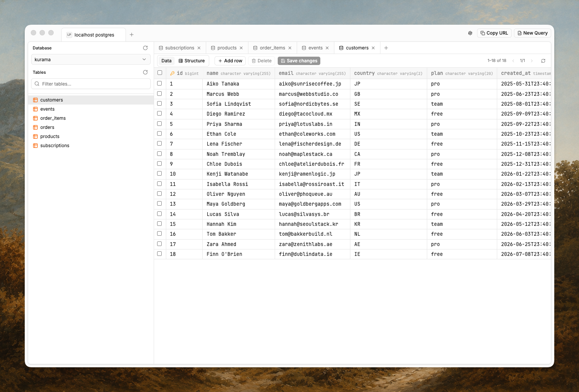579x392 pixels.
Task: Close the subscriptions tab
Action: [199, 48]
